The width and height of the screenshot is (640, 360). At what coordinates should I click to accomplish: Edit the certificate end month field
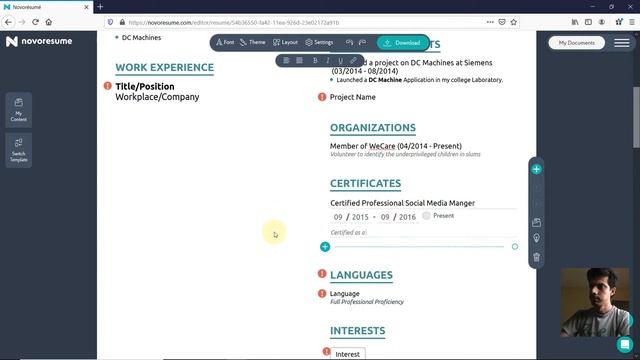(385, 217)
